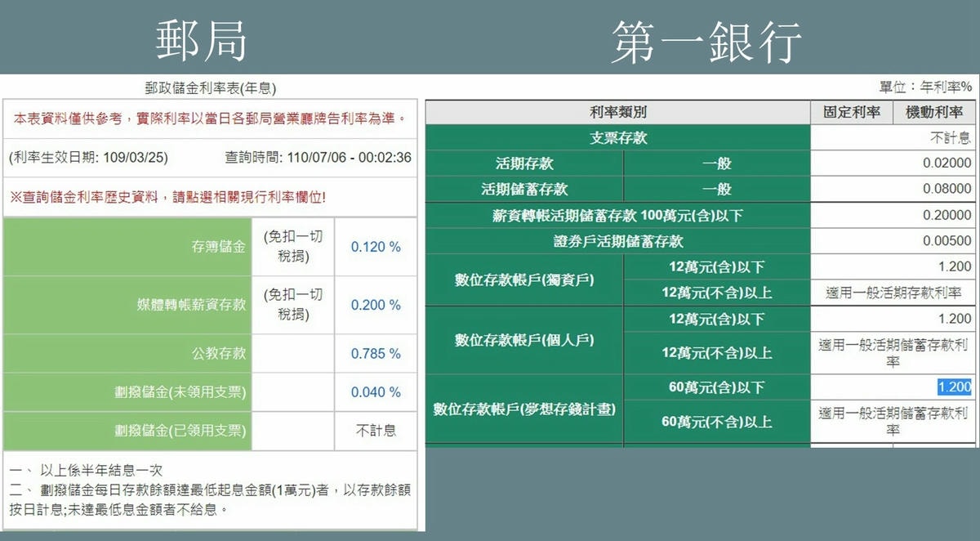Click the 免扣一切稅捐 note beside 存簿儲金

coord(293,247)
